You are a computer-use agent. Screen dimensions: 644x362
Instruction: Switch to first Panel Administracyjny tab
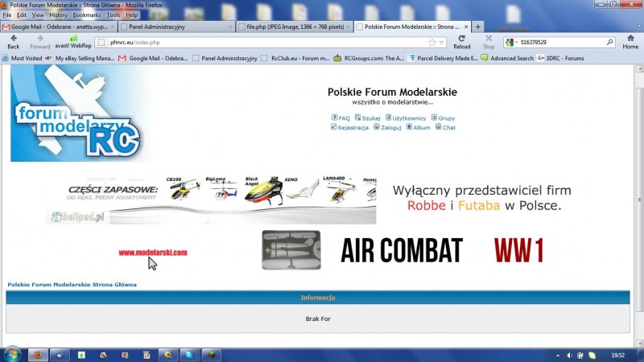pos(176,27)
